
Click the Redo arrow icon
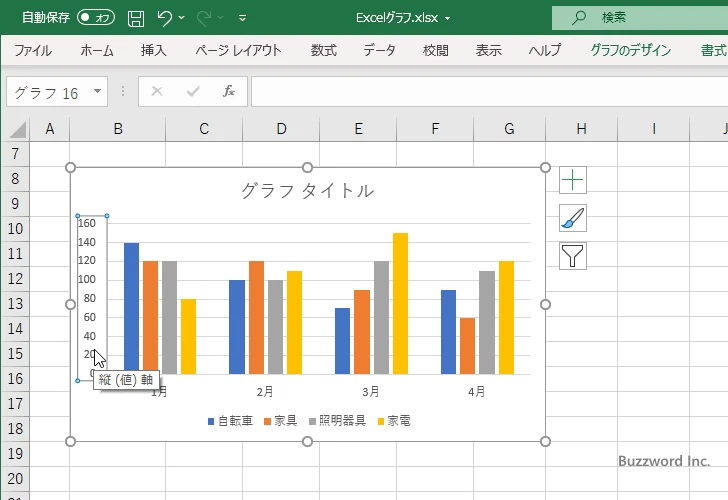coord(203,18)
